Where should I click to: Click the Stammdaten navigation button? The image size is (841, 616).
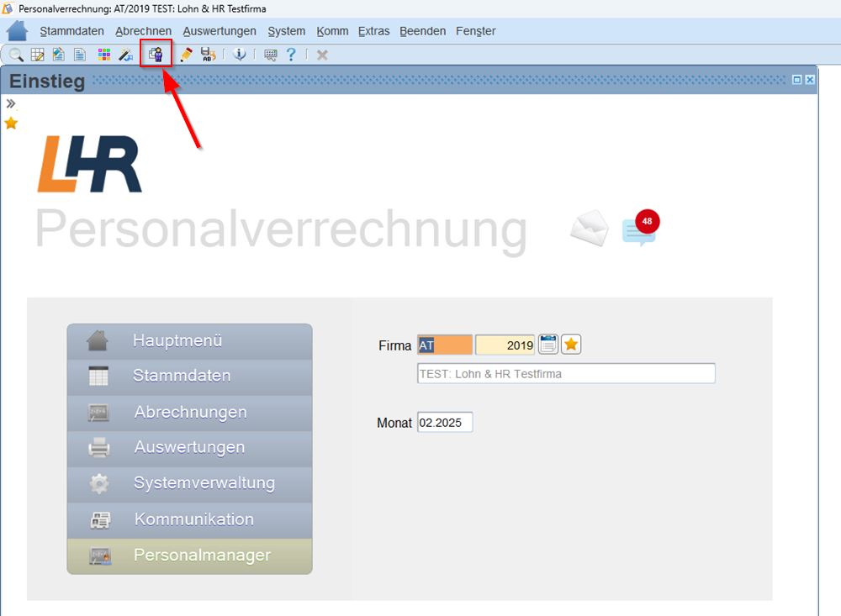[x=189, y=376]
